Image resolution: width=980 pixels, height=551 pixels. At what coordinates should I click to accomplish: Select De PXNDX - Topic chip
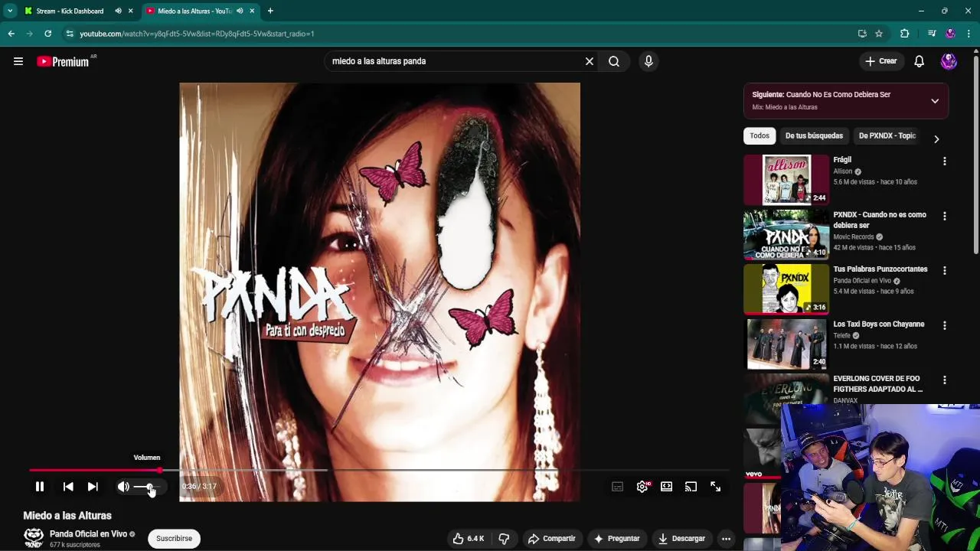pyautogui.click(x=887, y=136)
